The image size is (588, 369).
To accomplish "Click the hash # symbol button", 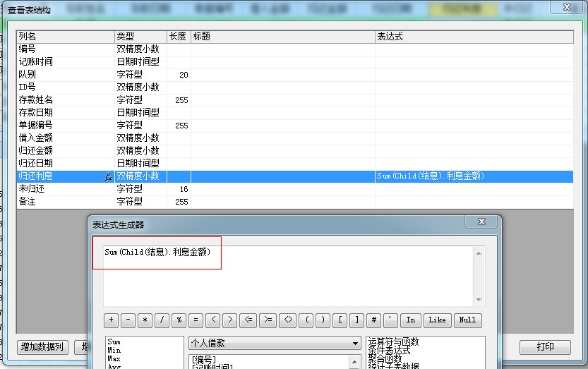I will (375, 320).
